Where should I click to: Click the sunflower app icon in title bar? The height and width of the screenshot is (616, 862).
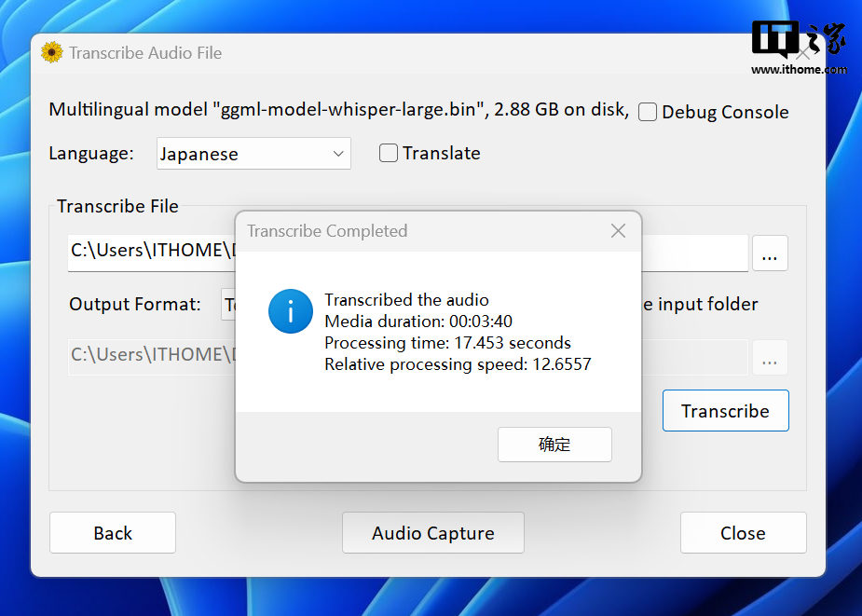click(52, 53)
